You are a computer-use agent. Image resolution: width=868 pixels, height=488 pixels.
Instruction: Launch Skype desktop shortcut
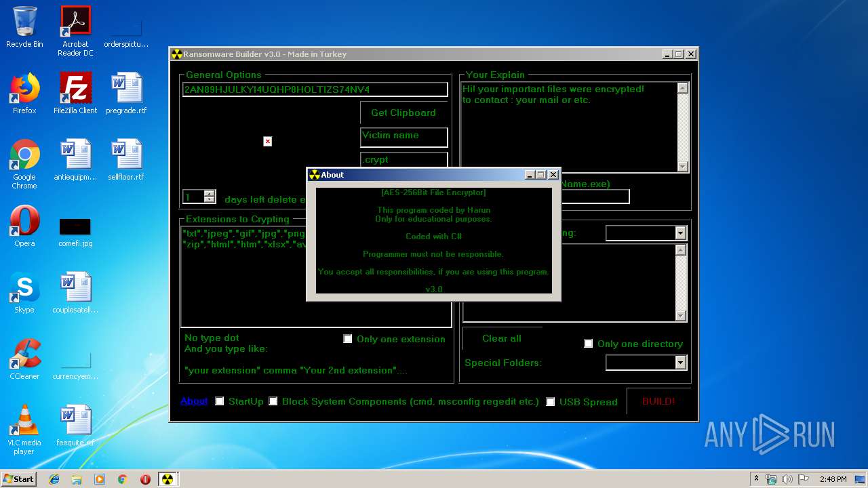(24, 293)
